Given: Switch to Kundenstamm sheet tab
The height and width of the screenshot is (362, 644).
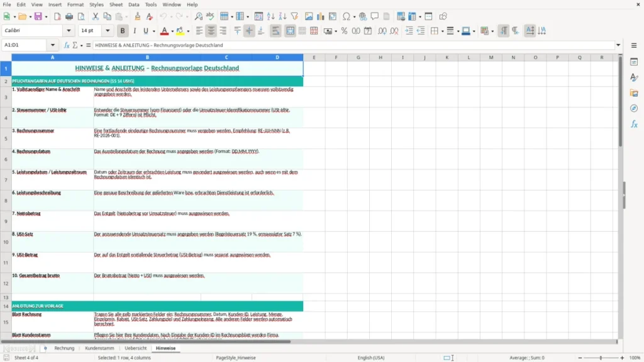Looking at the screenshot, I should click(99, 348).
